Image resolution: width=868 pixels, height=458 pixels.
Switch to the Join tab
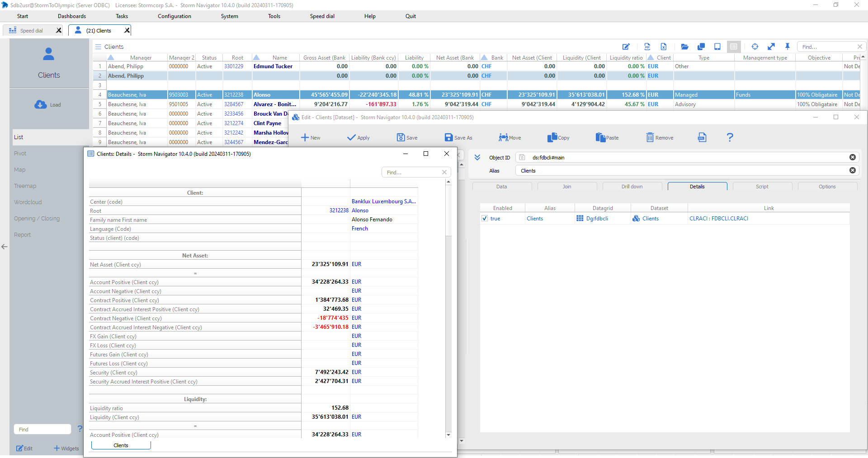tap(567, 187)
